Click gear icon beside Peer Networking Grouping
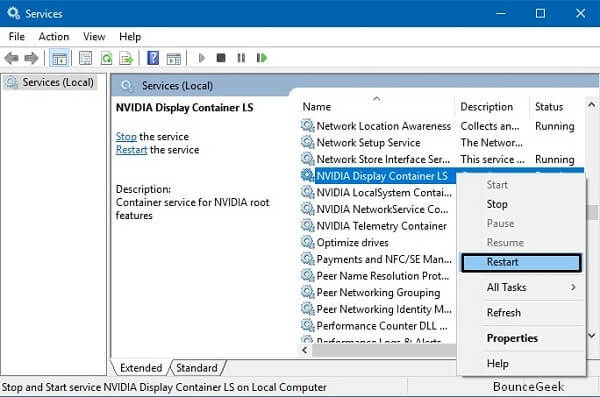This screenshot has width=600, height=397. pos(307,292)
